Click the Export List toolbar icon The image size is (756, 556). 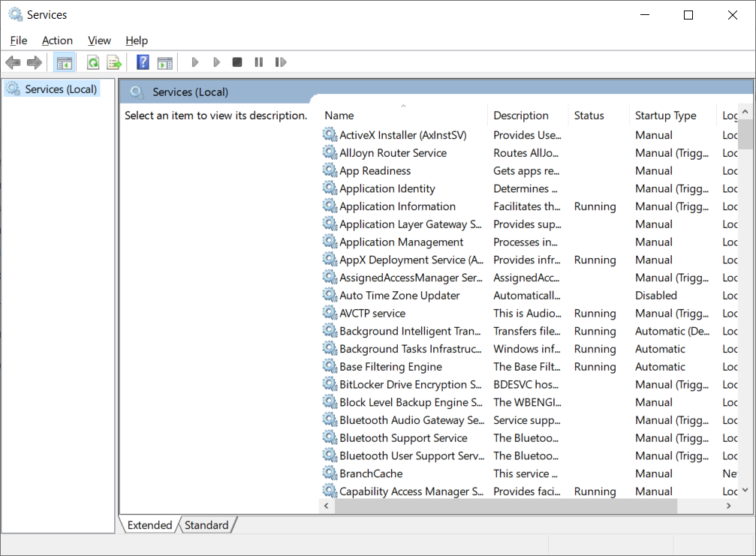tap(114, 62)
